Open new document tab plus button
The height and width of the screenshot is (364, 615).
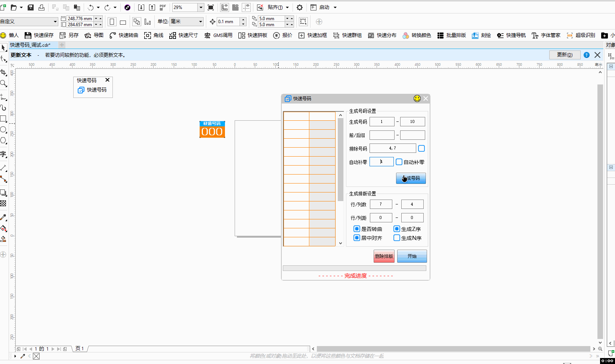tap(62, 45)
